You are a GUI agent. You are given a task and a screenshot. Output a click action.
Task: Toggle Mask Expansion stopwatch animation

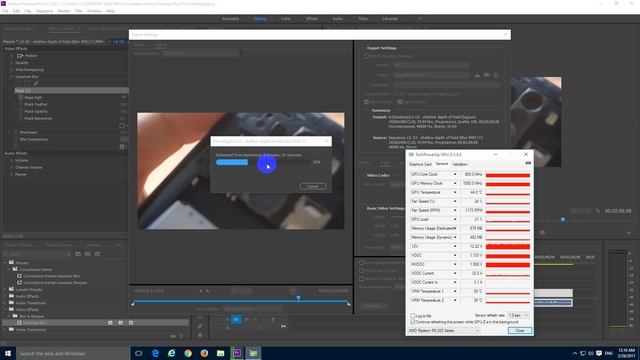[20, 118]
